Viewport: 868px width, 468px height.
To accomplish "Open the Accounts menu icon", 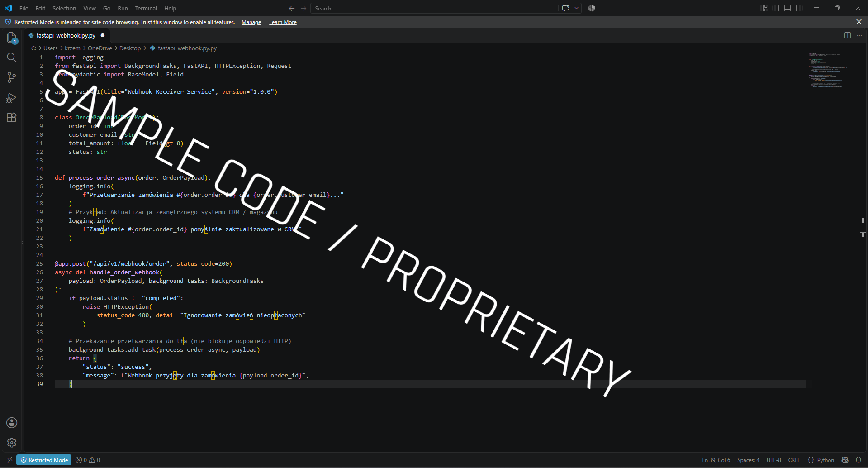I will [12, 423].
